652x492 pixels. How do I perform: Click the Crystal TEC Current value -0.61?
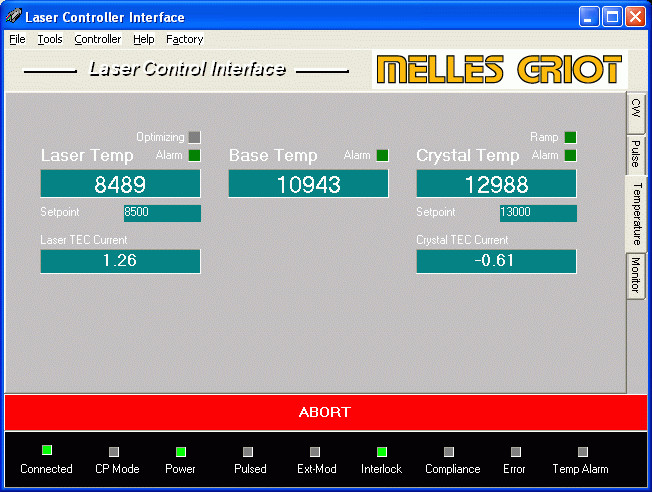tap(496, 261)
